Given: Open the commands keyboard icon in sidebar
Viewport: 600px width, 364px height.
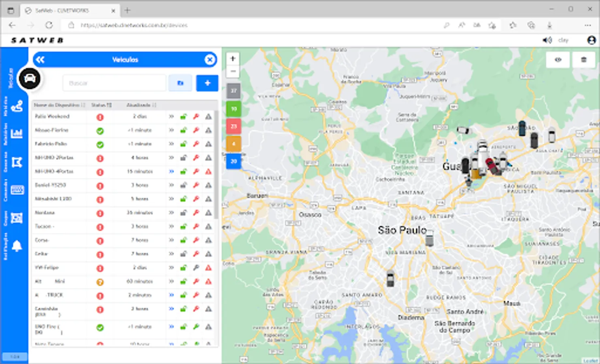Looking at the screenshot, I should (x=17, y=190).
